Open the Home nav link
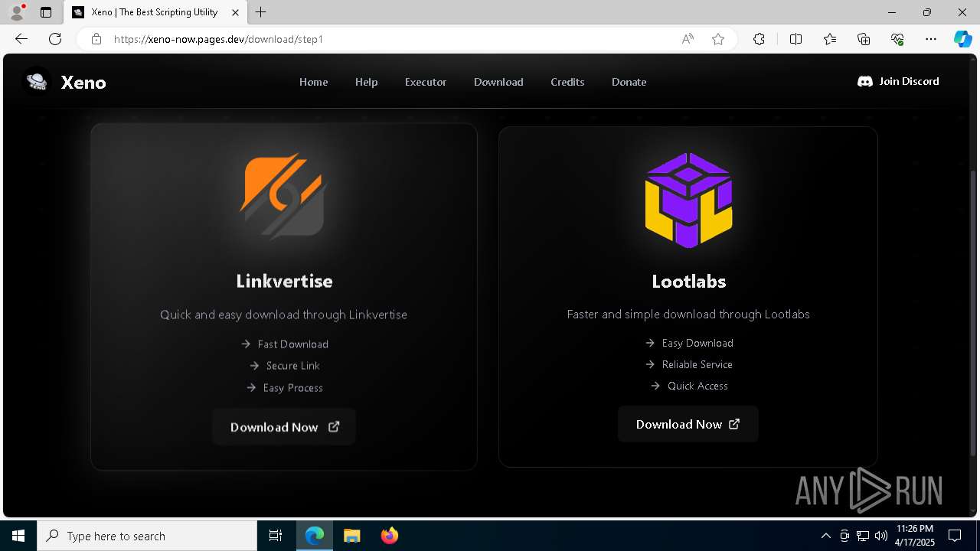The height and width of the screenshot is (551, 980). (313, 82)
